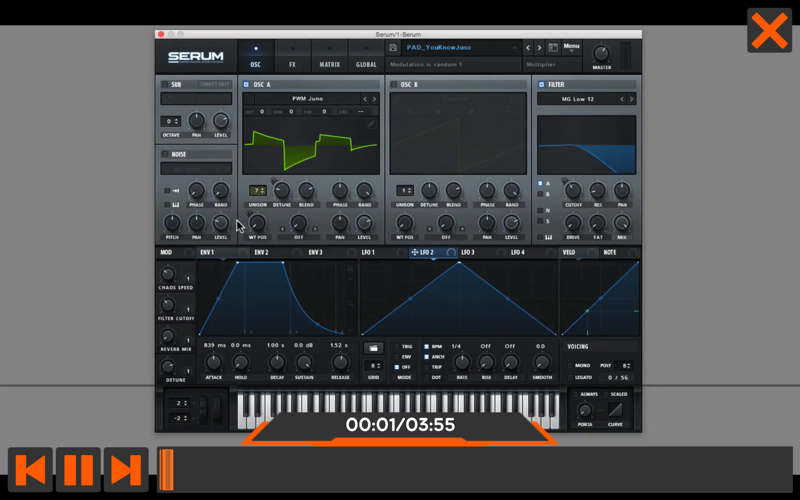Skip to next video track
Image resolution: width=800 pixels, height=500 pixels.
pyautogui.click(x=126, y=469)
